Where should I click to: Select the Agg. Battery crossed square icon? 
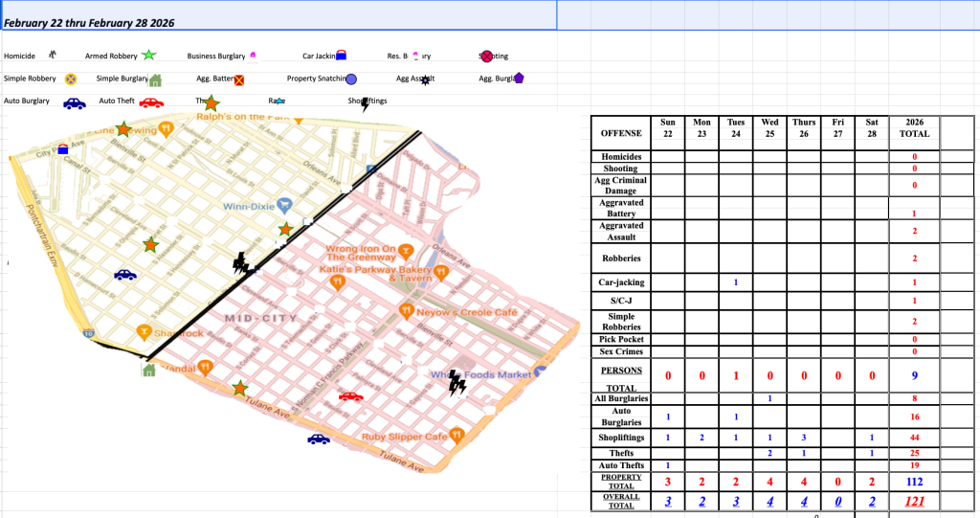239,80
